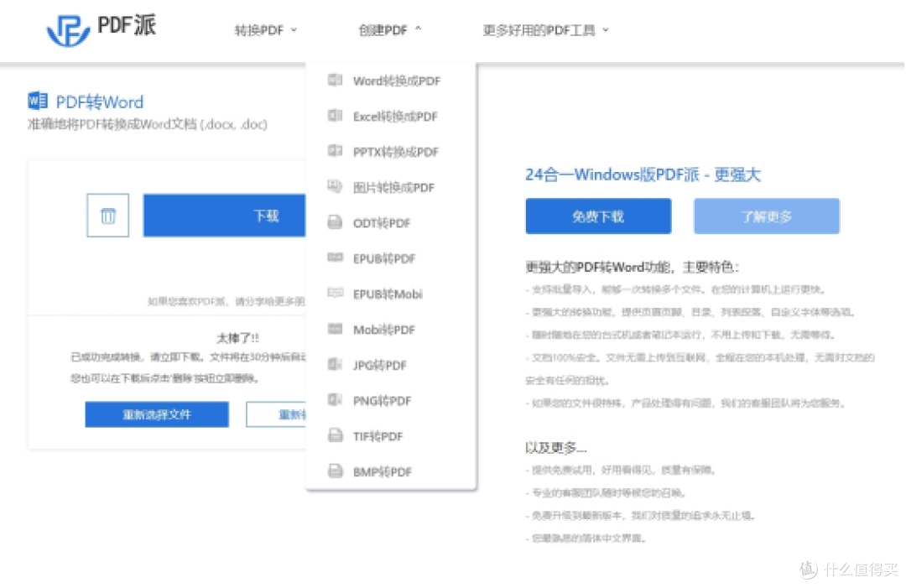The width and height of the screenshot is (906, 588).
Task: Click the 24合一Windows版PDF派 - 更强大 heading
Action: click(643, 174)
